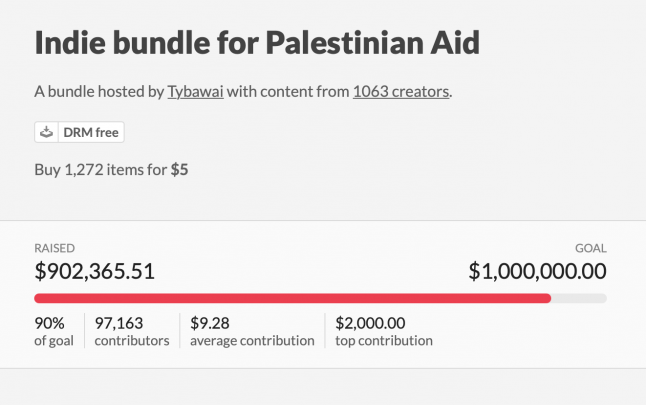Screen dimensions: 646x405
Task: Select the $1,000,000.00 goal amount
Action: click(x=537, y=271)
